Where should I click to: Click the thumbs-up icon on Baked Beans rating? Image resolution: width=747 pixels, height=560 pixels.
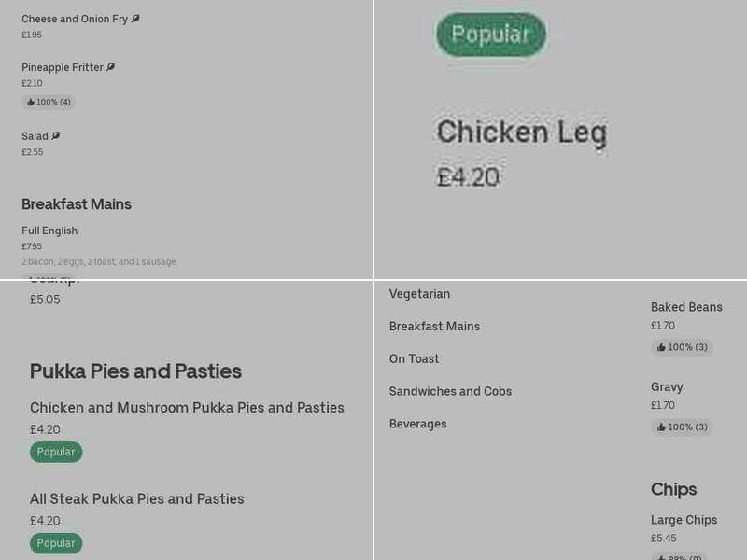(659, 346)
